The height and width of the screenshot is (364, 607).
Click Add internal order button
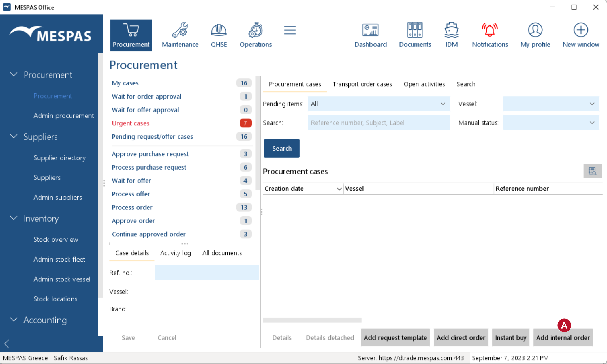point(563,337)
